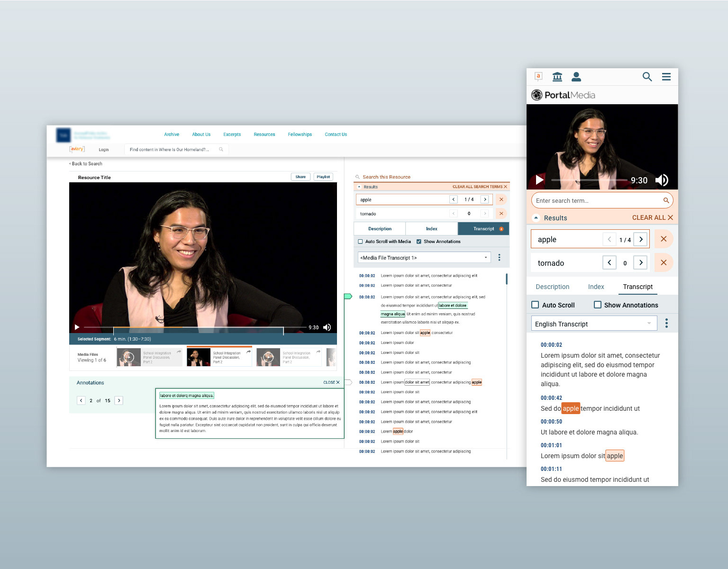Click CLEAR ALL SEARCH TERMS on desktop
The height and width of the screenshot is (569, 728).
coord(480,187)
